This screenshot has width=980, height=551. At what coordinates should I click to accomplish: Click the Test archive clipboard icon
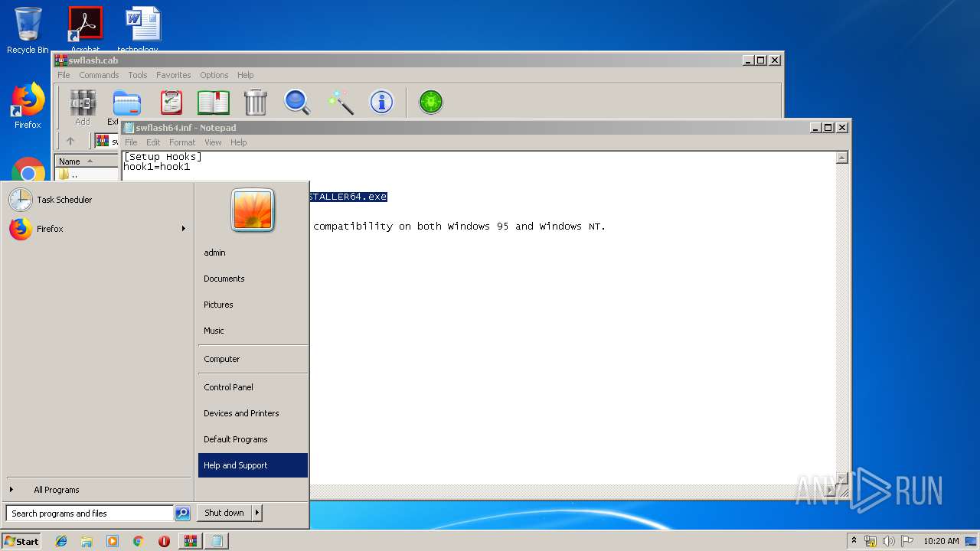point(171,102)
